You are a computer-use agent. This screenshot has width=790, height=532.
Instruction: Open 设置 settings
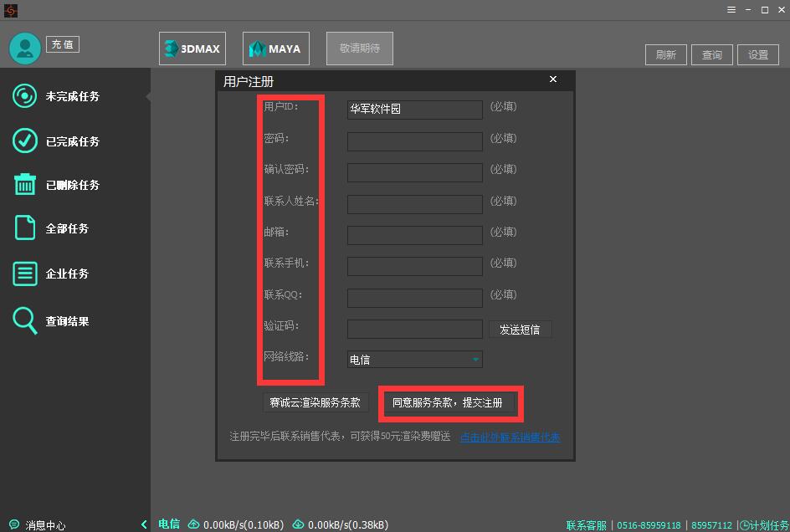758,54
